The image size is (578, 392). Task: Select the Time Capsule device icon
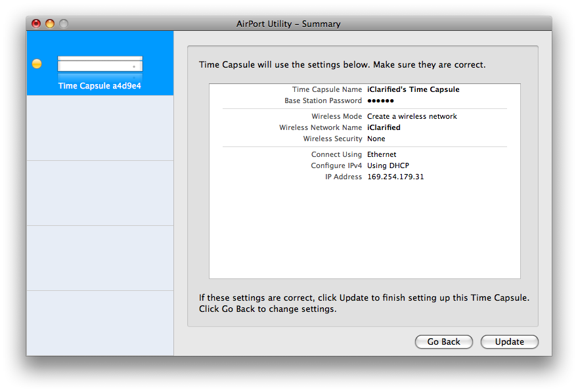(100, 67)
